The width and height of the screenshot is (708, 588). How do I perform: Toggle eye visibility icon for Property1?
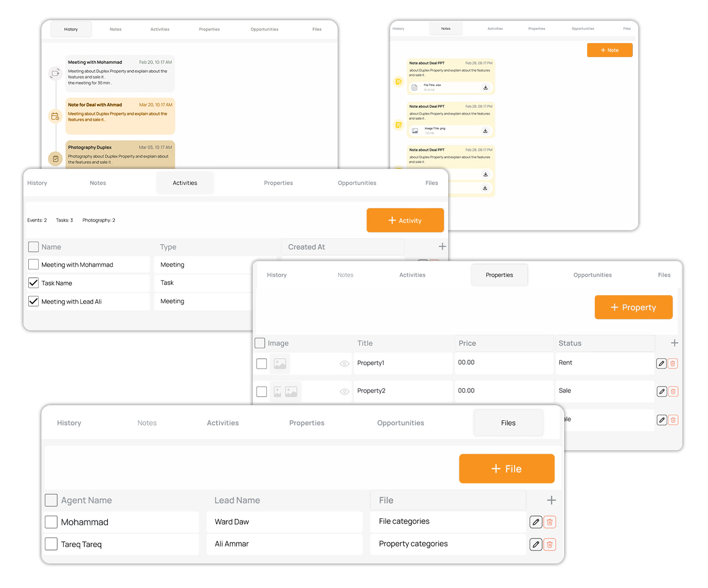point(344,364)
